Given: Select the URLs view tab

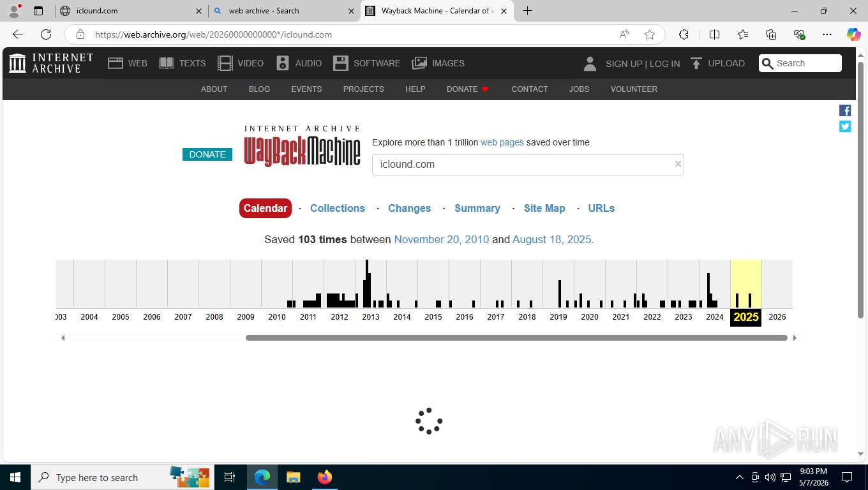Looking at the screenshot, I should tap(601, 208).
